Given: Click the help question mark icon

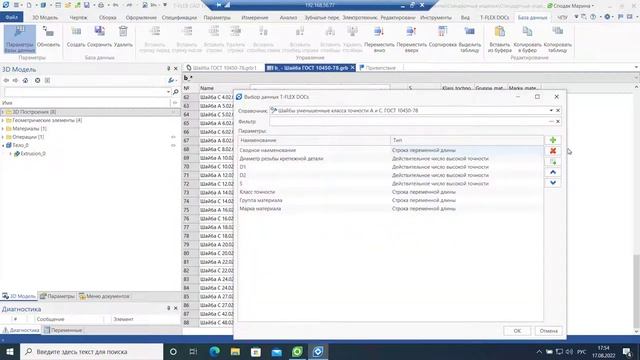Looking at the screenshot, I should (593, 17).
